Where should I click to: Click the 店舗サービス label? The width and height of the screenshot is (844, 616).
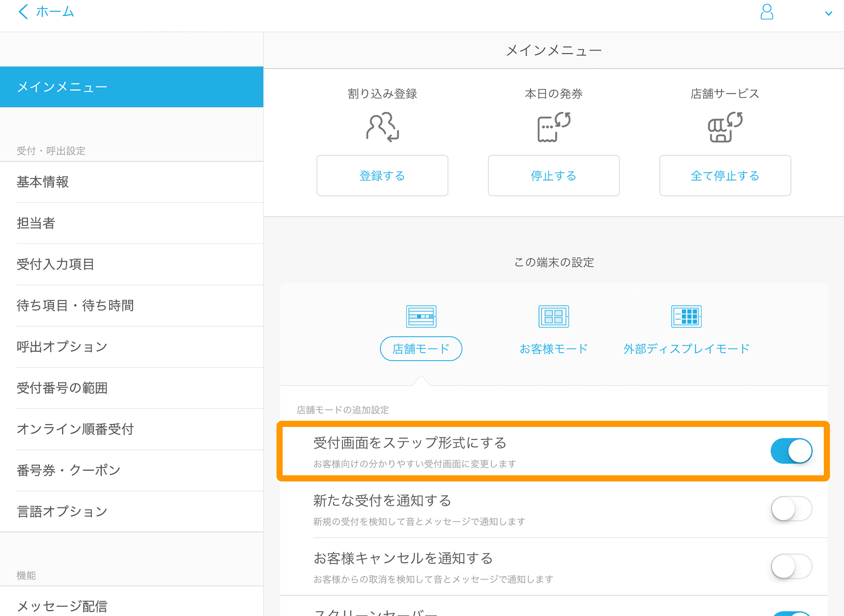click(x=725, y=94)
